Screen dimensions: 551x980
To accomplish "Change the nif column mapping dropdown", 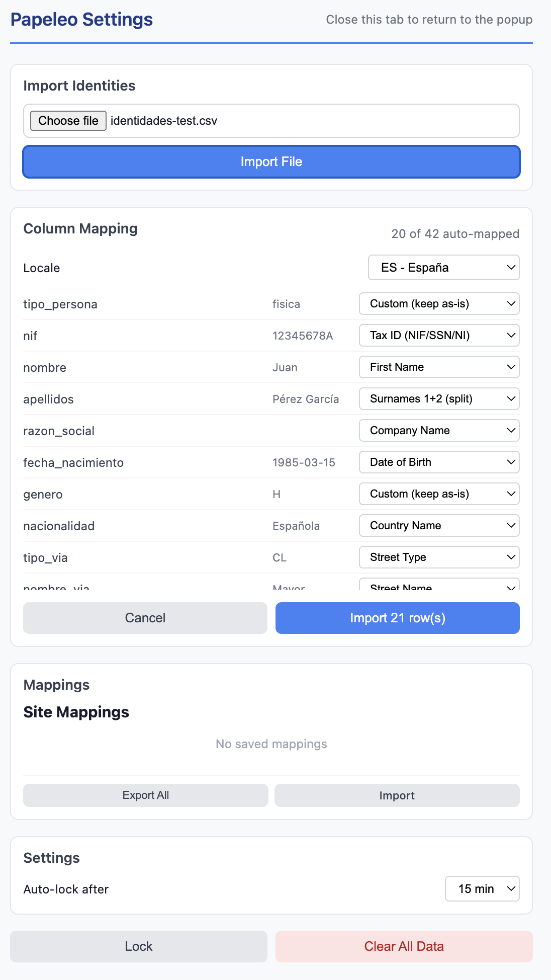I will pos(439,336).
